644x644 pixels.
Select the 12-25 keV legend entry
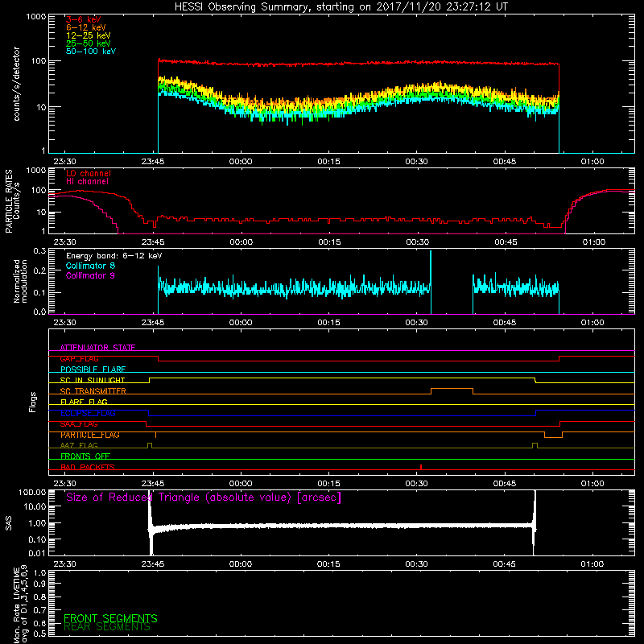point(89,35)
